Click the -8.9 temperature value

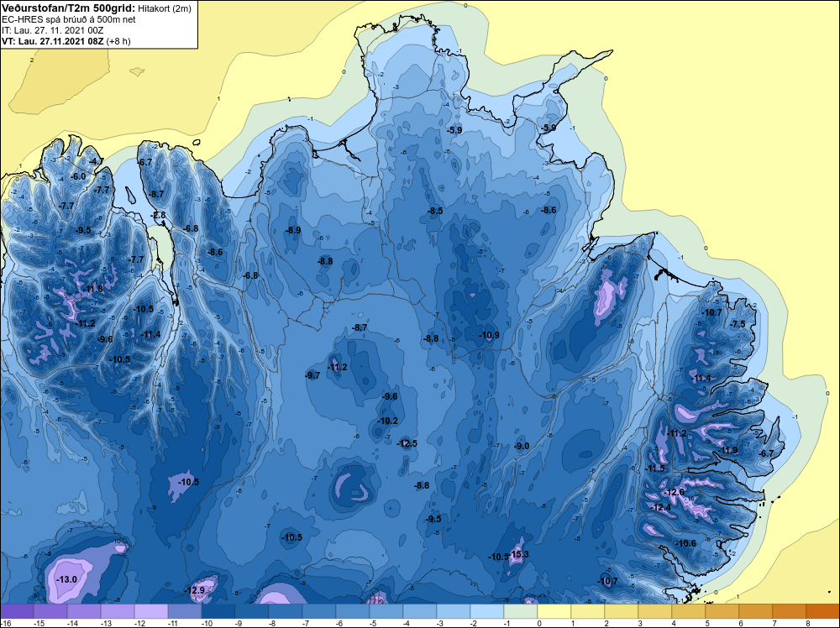click(x=293, y=230)
